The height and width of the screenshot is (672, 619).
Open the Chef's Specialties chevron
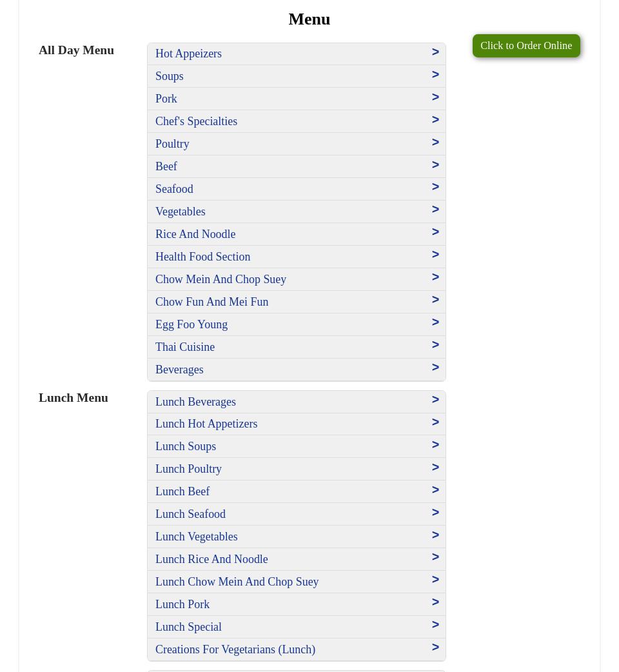(435, 120)
